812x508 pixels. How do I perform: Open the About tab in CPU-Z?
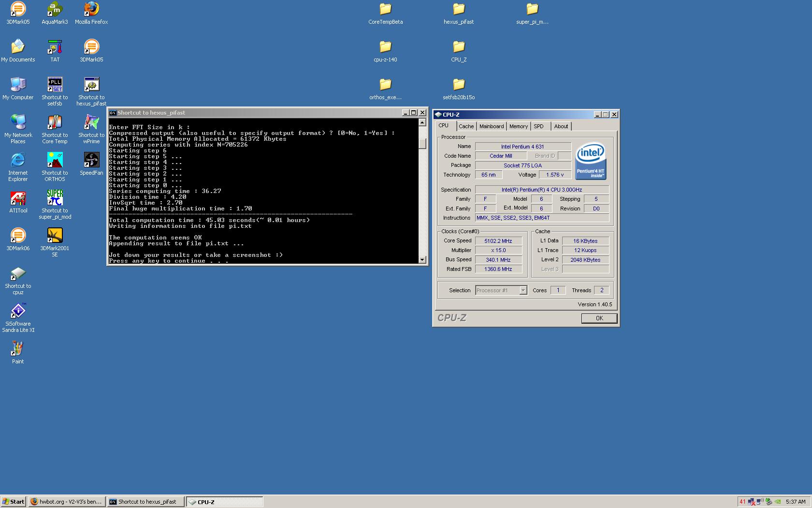pyautogui.click(x=561, y=126)
